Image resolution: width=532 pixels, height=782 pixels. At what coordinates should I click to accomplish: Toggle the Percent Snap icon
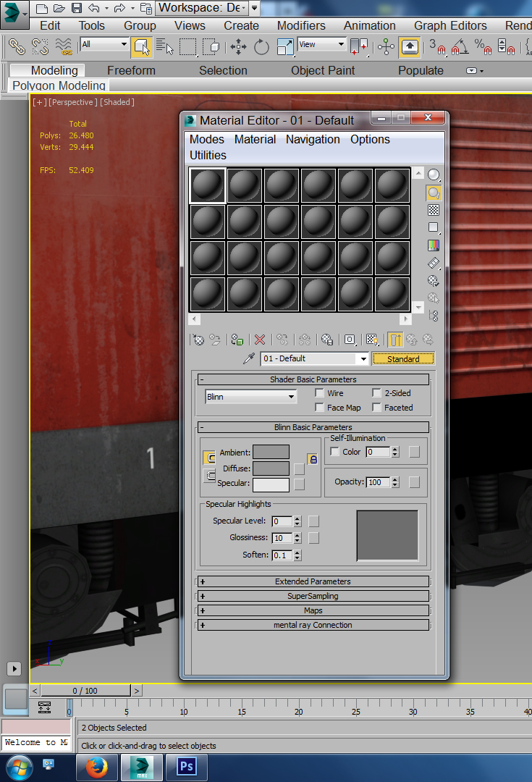pos(483,47)
